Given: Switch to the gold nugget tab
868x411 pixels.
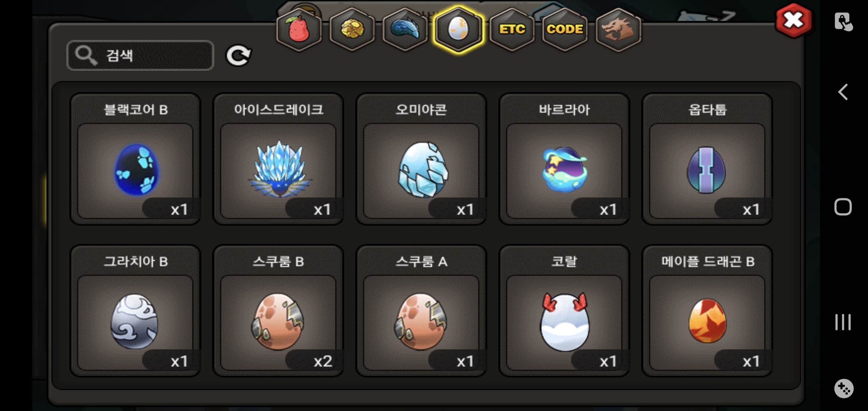Looking at the screenshot, I should (352, 30).
